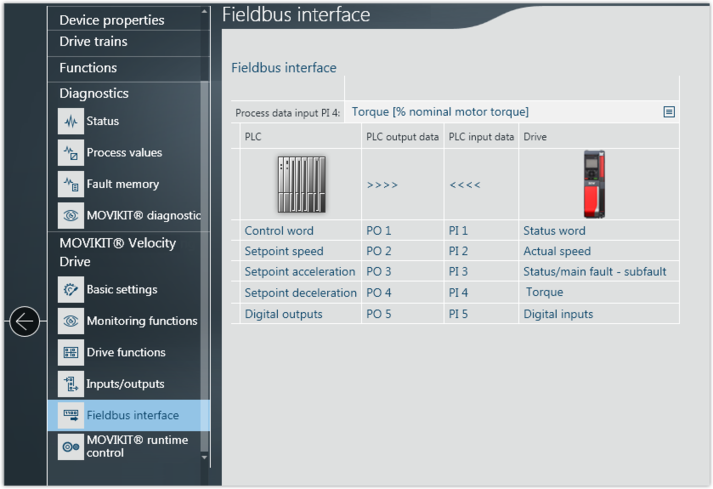This screenshot has height=489, width=713.
Task: Click the list icon beside Torque field
Action: click(669, 112)
